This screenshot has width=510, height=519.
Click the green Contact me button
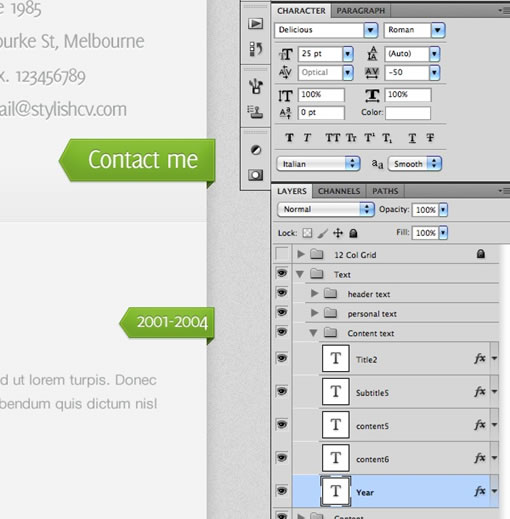[138, 160]
